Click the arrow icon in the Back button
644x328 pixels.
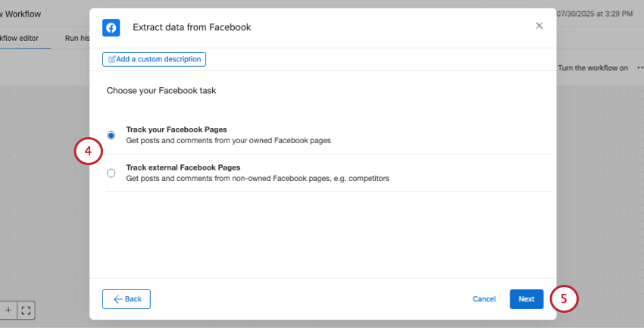coord(118,299)
